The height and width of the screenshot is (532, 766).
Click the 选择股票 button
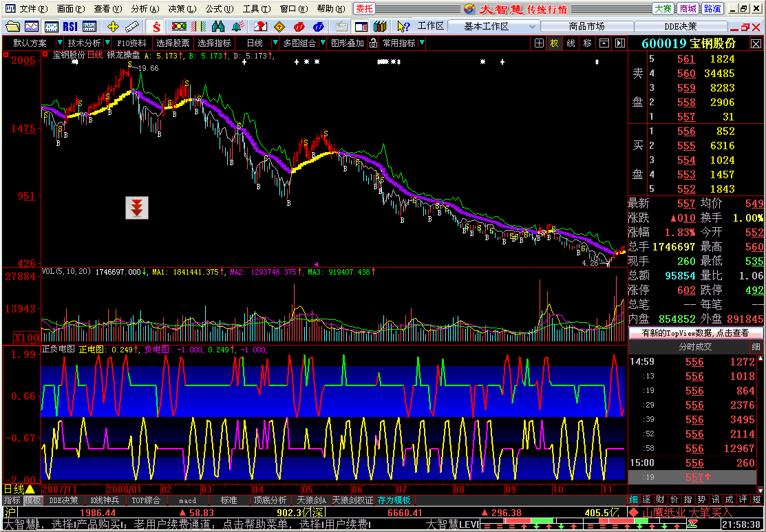[173, 43]
